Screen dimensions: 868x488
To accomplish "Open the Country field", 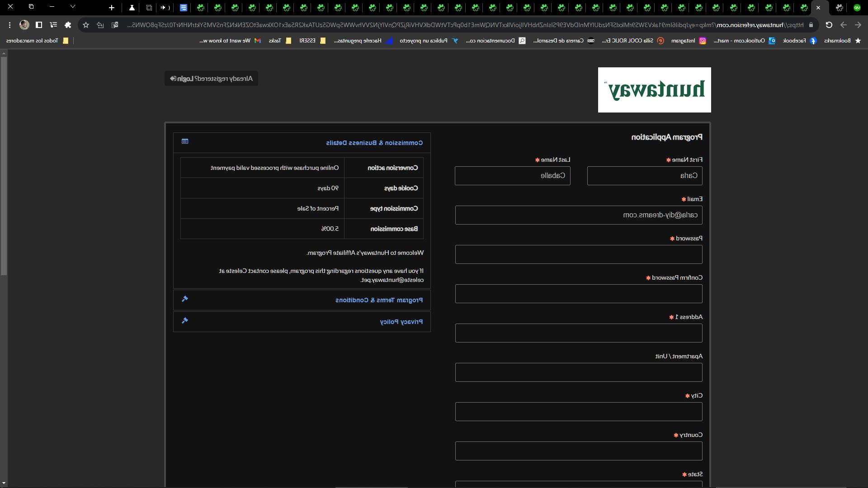I will coord(579,451).
